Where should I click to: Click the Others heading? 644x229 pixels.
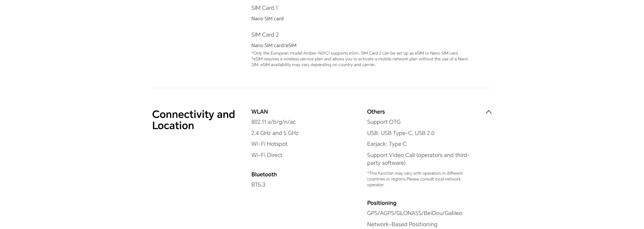(376, 112)
